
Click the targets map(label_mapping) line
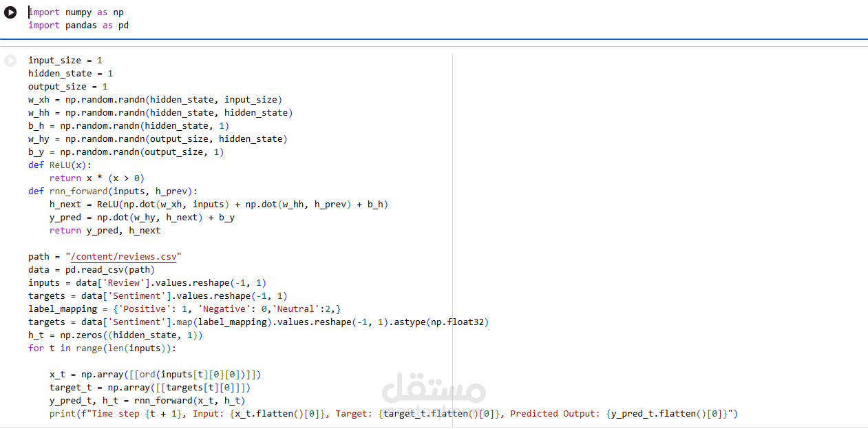[259, 322]
